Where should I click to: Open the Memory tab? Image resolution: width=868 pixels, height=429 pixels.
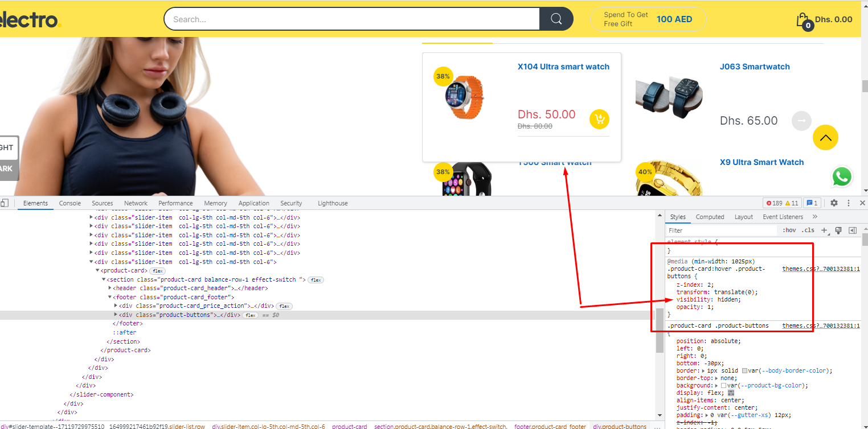point(215,203)
